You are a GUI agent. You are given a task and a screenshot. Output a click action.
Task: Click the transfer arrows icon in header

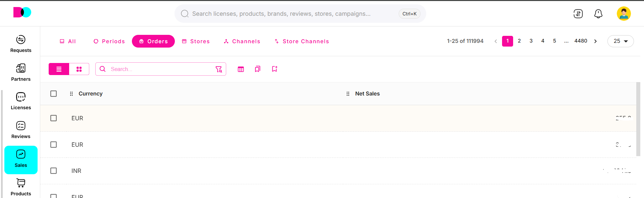click(578, 14)
